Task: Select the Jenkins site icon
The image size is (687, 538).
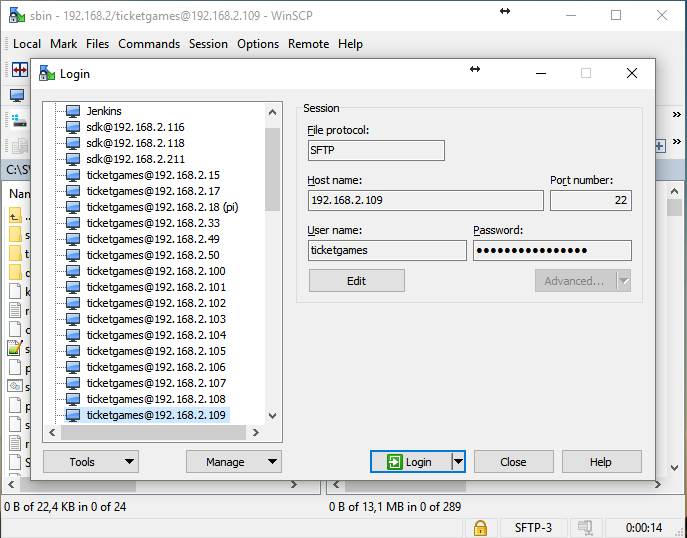Action: tap(73, 111)
